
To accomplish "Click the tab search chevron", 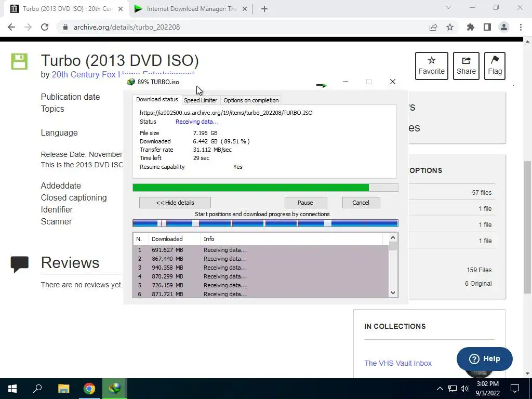I will (x=448, y=7).
